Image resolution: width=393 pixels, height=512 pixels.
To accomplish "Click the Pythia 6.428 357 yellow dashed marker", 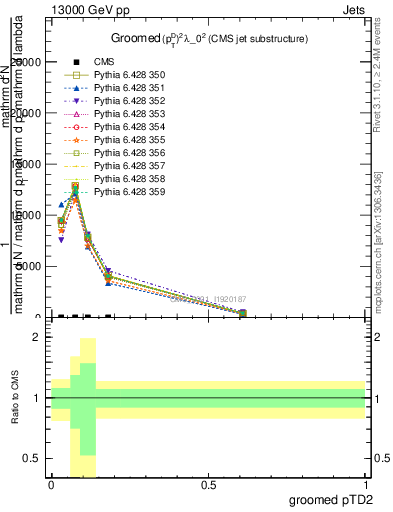I will pos(76,166).
